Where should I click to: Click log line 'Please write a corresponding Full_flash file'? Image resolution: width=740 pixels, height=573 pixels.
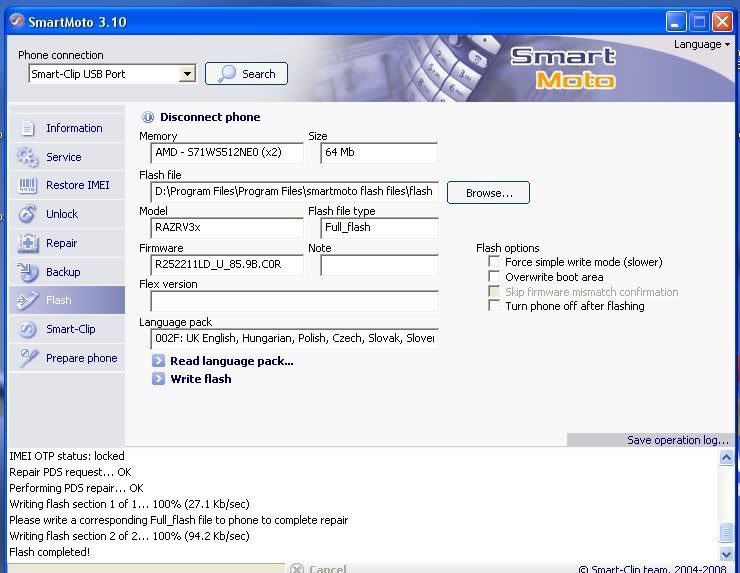pyautogui.click(x=178, y=520)
